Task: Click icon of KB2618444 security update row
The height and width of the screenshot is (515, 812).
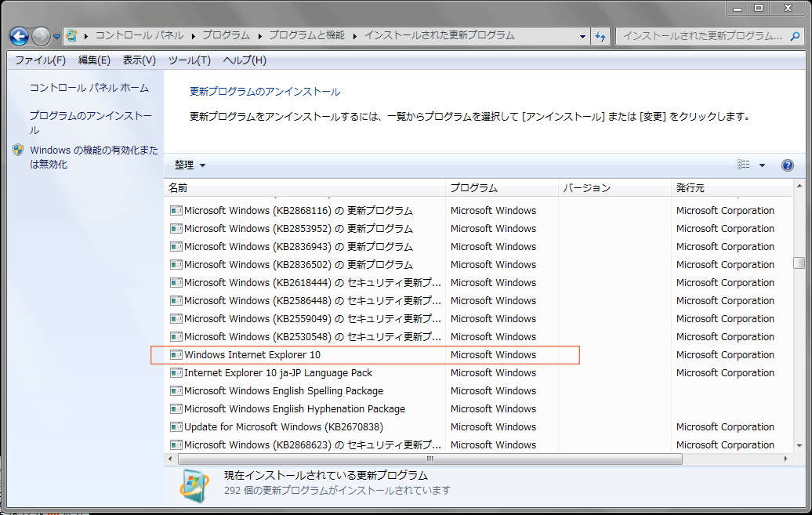Action: pos(176,283)
